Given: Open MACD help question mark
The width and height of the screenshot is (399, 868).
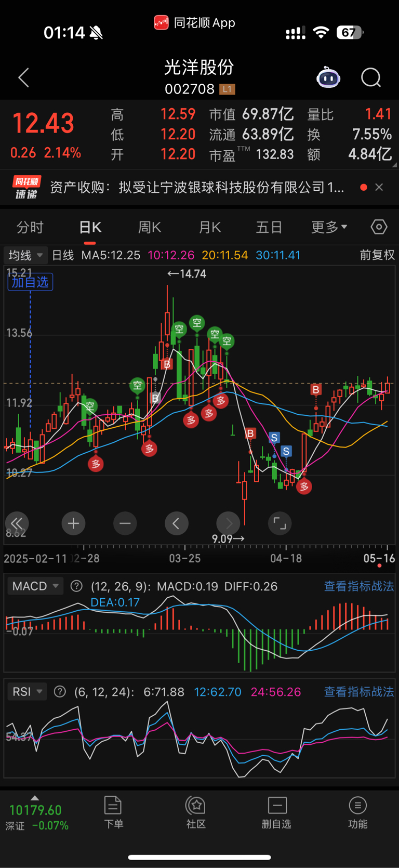Looking at the screenshot, I should 76,586.
